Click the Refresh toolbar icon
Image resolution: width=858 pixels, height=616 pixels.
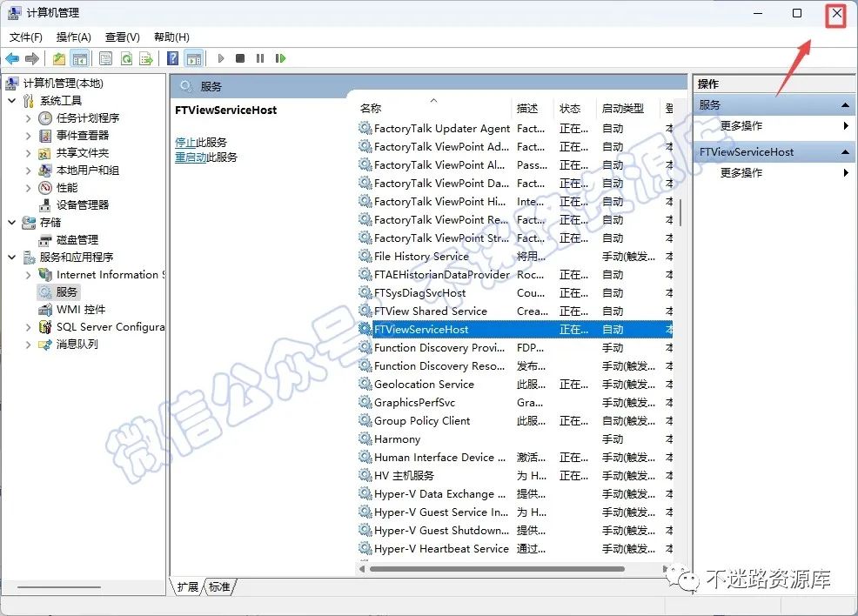point(126,58)
